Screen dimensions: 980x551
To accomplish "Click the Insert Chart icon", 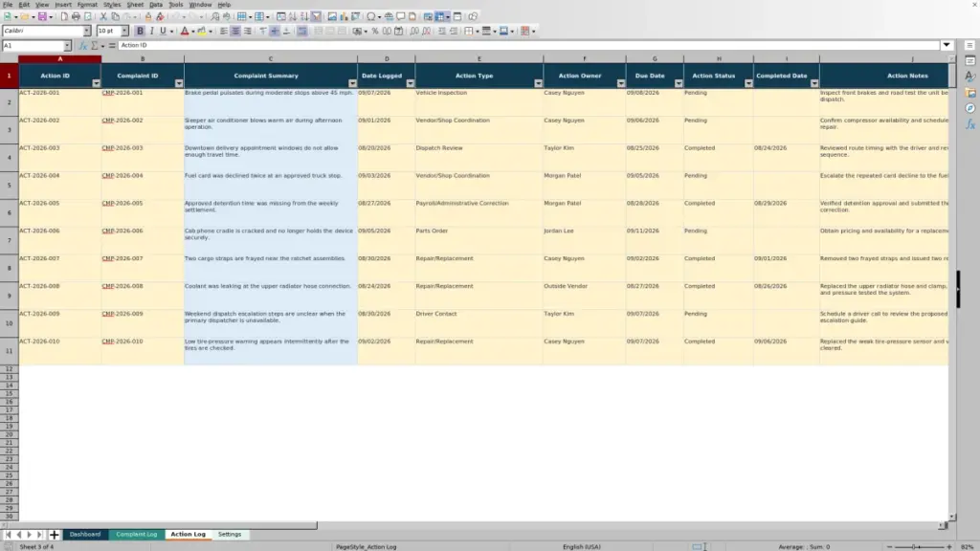I will (x=344, y=16).
